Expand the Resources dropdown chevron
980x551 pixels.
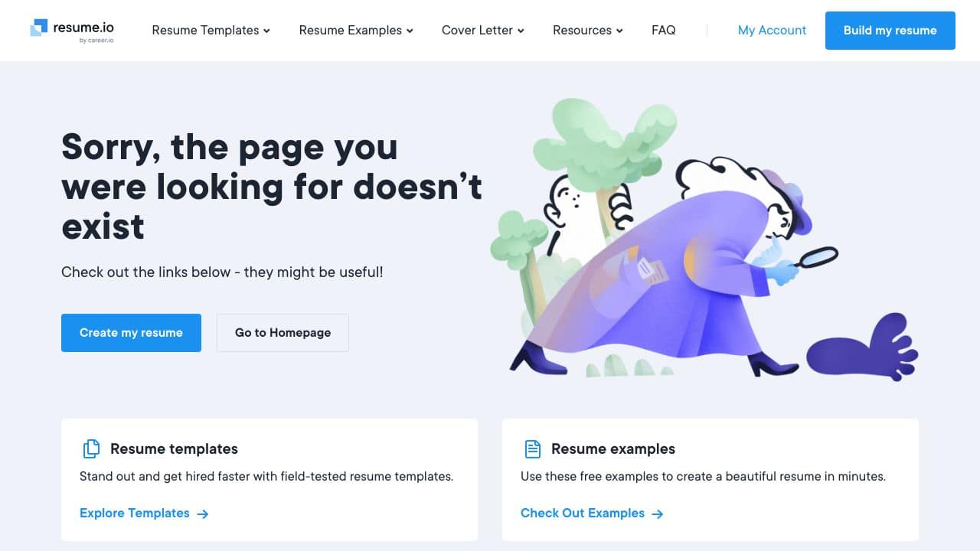619,31
